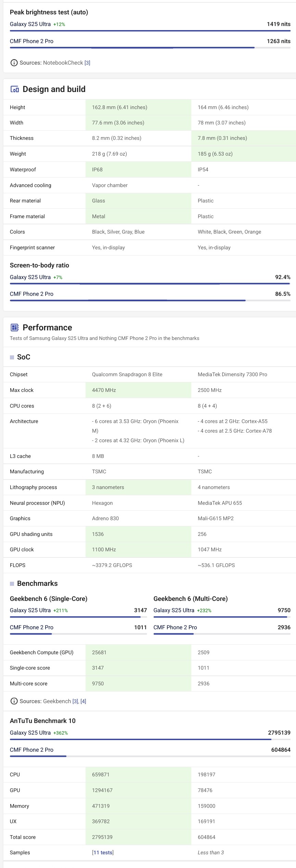Viewport: 296px width, 868px height.
Task: Click the 'Less than 3' samples cell
Action: [x=244, y=853]
